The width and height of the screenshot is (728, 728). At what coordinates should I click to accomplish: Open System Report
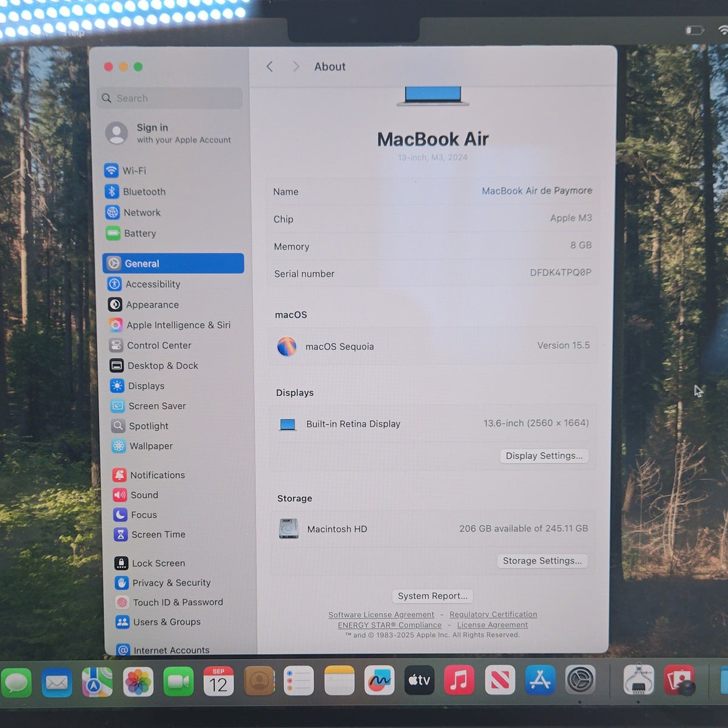coord(433,596)
